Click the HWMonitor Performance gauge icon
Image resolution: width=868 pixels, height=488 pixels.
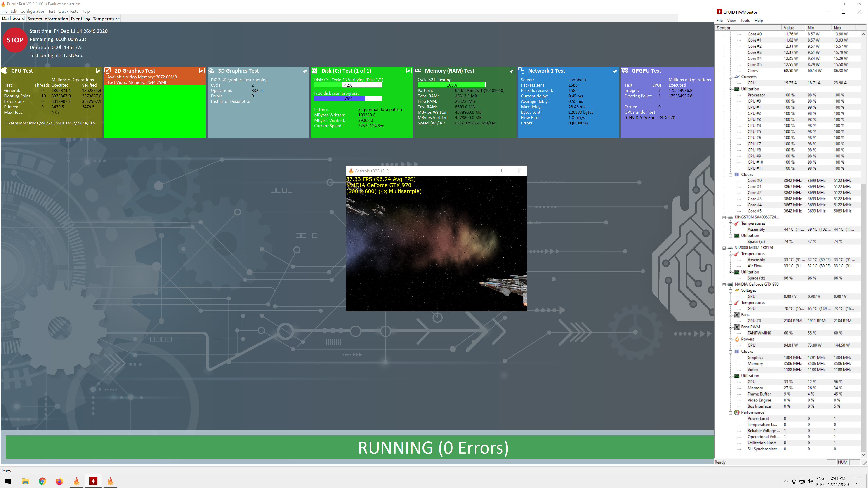(737, 412)
